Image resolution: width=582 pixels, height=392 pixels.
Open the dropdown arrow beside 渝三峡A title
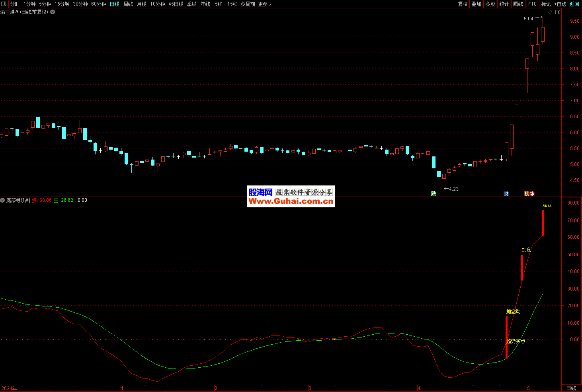(x=53, y=12)
